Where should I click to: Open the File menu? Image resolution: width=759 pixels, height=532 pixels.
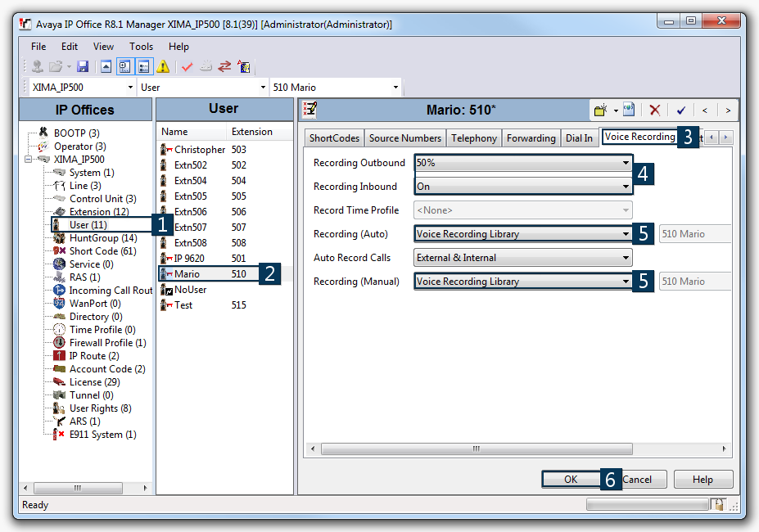[x=38, y=47]
